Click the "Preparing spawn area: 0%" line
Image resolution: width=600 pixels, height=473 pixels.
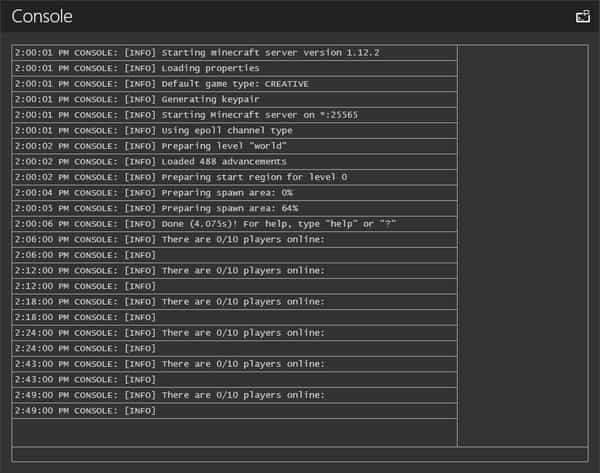tap(235, 192)
